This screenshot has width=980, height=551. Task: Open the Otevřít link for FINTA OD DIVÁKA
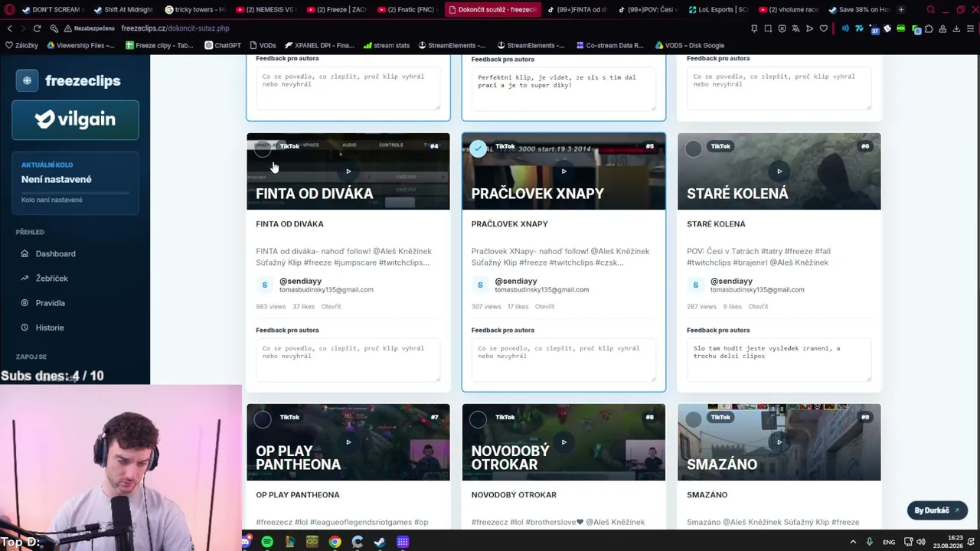point(331,307)
